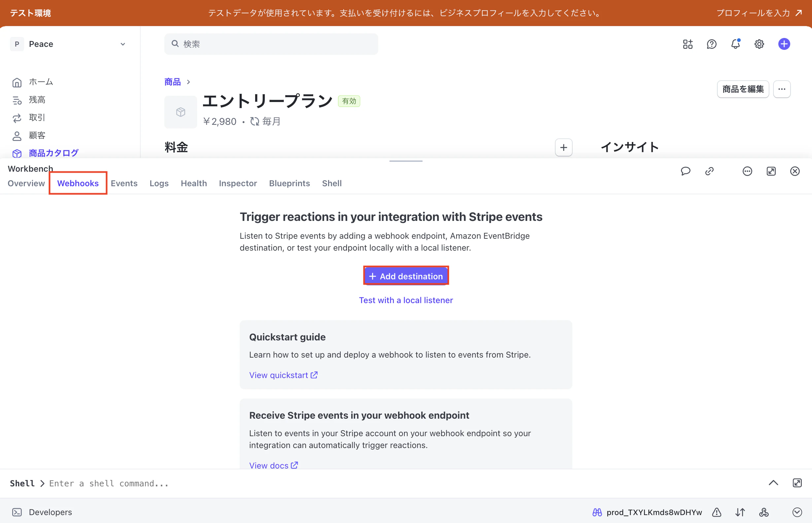The image size is (812, 523).
Task: Click the Workbench panel drag handle
Action: (x=406, y=161)
